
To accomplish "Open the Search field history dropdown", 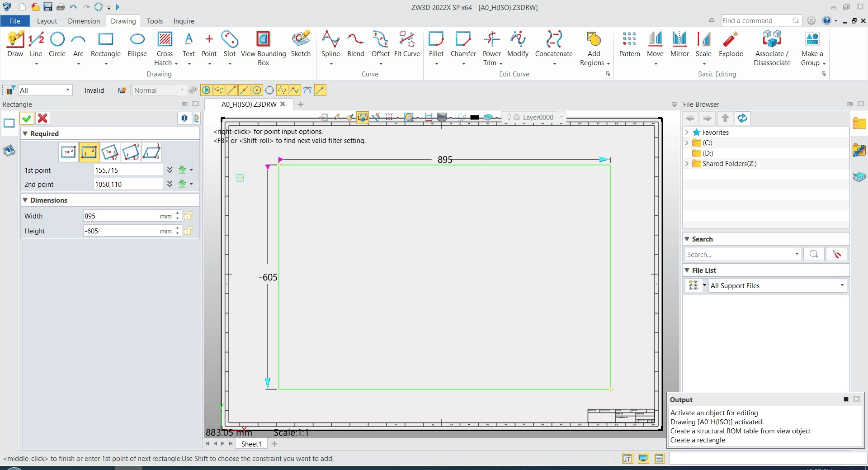I will pos(797,254).
